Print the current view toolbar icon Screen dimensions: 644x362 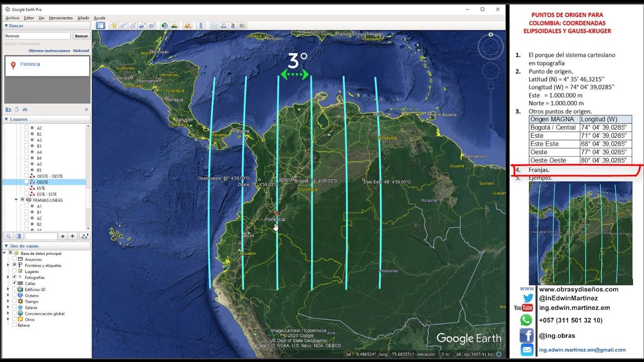point(223,26)
